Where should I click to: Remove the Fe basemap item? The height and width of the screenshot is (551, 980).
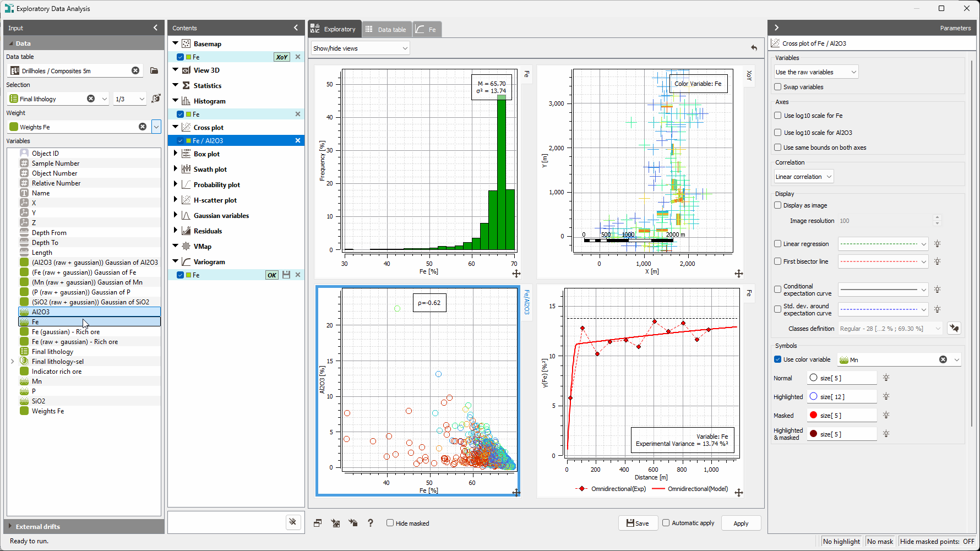coord(298,57)
